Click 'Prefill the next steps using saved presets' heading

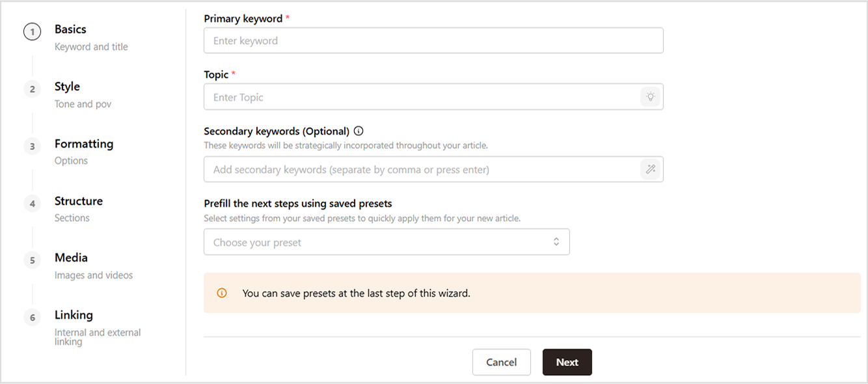(298, 204)
